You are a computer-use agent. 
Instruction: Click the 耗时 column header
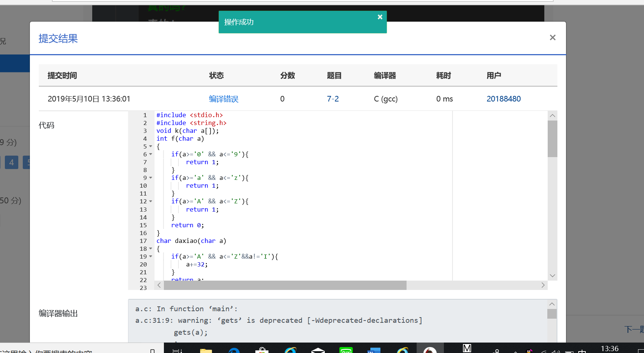[x=444, y=75]
